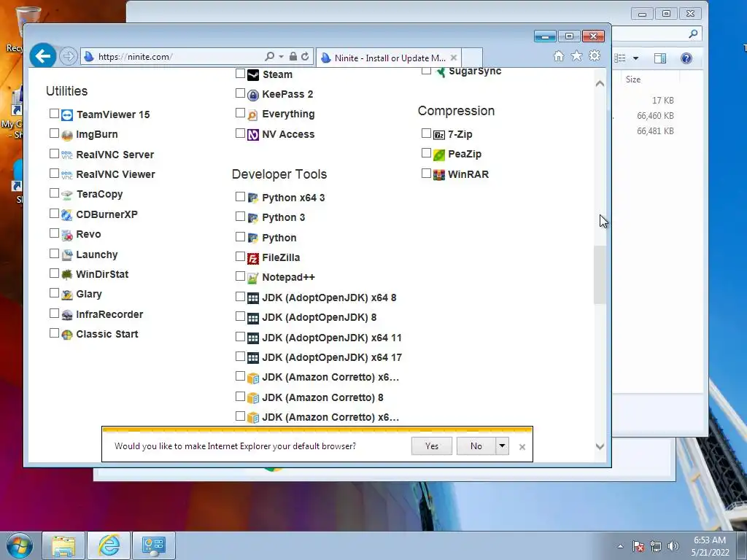Click the TeamViewer 15 icon
Image resolution: width=747 pixels, height=560 pixels.
tap(67, 114)
